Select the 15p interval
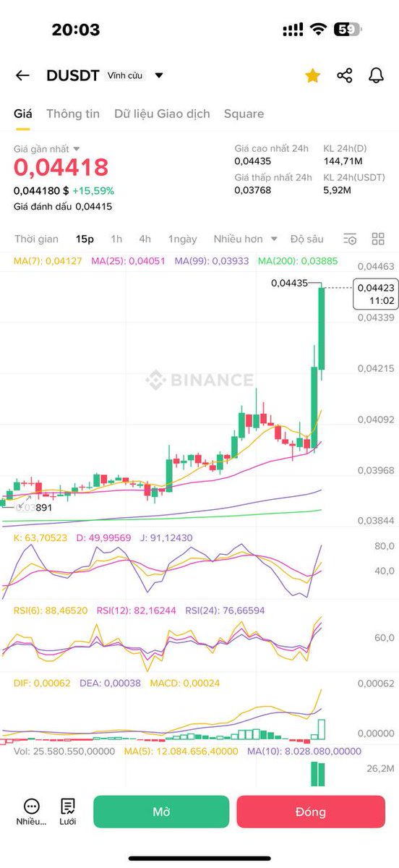 [x=85, y=239]
